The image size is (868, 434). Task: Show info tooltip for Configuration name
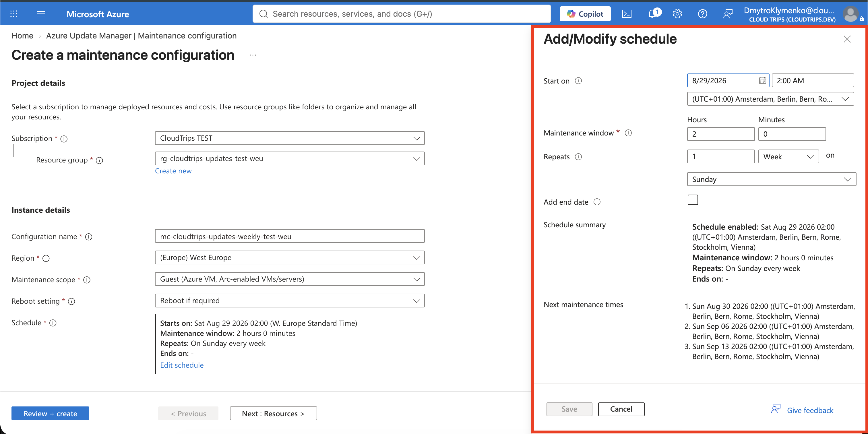point(89,237)
